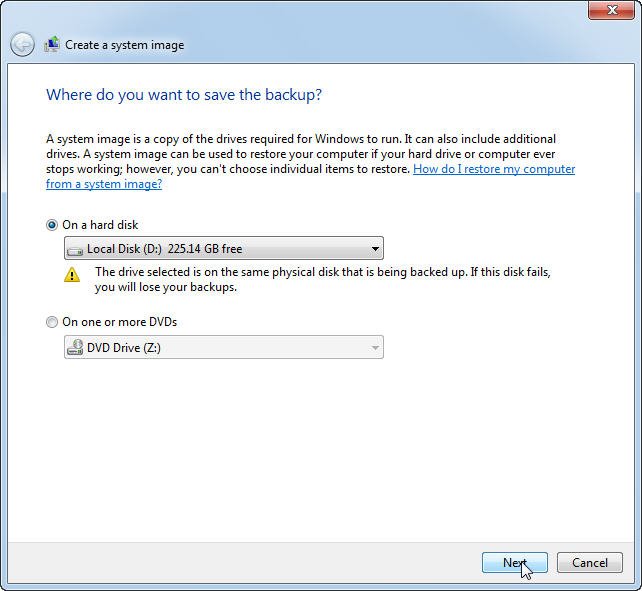Close the dialog with the red X
642x591 pixels.
(608, 11)
